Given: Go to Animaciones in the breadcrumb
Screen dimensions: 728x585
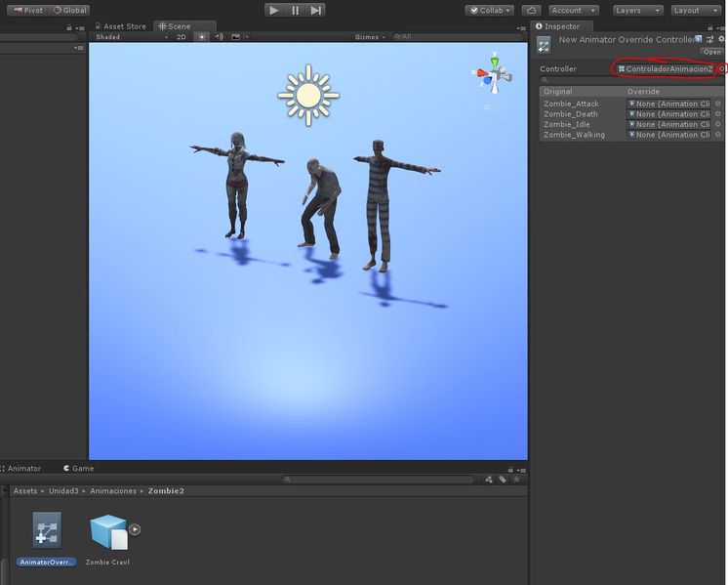Looking at the screenshot, I should pyautogui.click(x=113, y=490).
